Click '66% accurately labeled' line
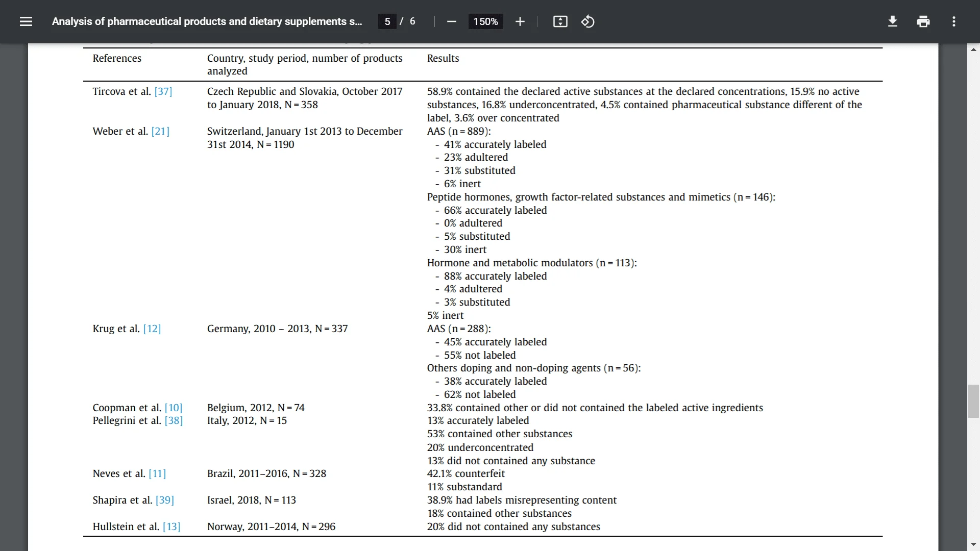 click(495, 210)
